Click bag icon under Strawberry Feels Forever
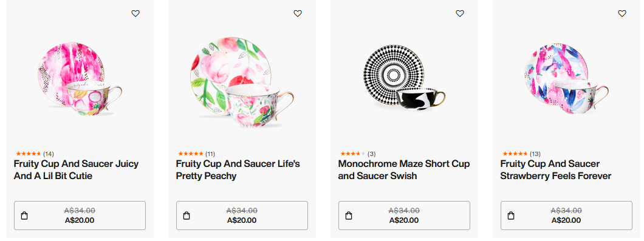Screen dimensions: 644x241 (x=511, y=216)
